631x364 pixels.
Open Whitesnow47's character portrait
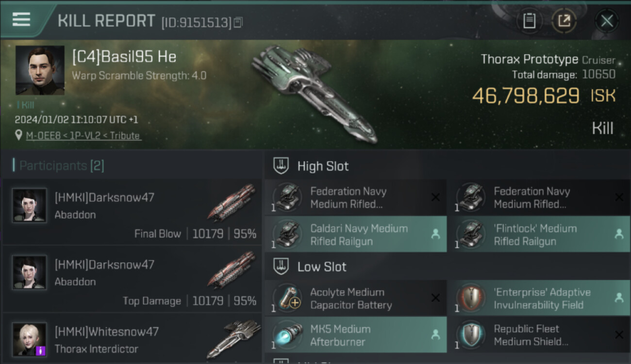click(30, 339)
